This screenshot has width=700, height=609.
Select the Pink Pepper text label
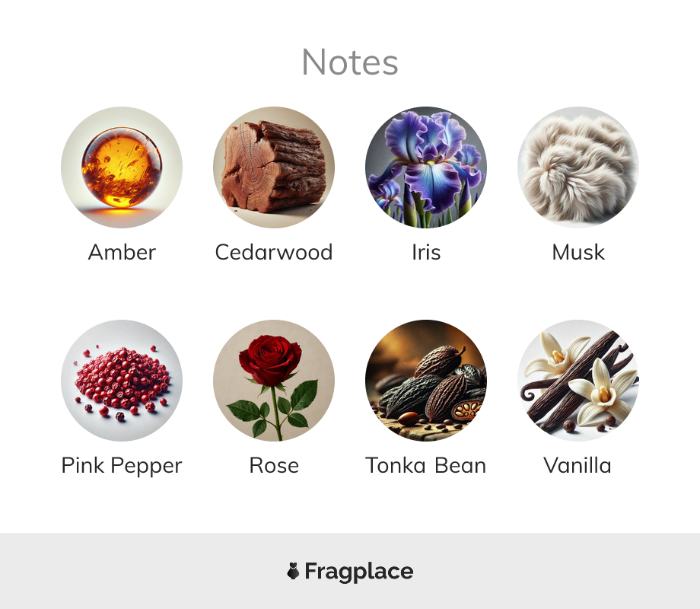(122, 466)
